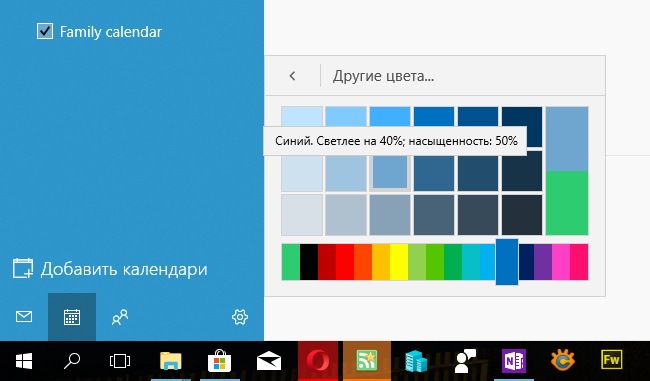Select black in the hue strip
The image size is (650, 381).
click(x=308, y=262)
